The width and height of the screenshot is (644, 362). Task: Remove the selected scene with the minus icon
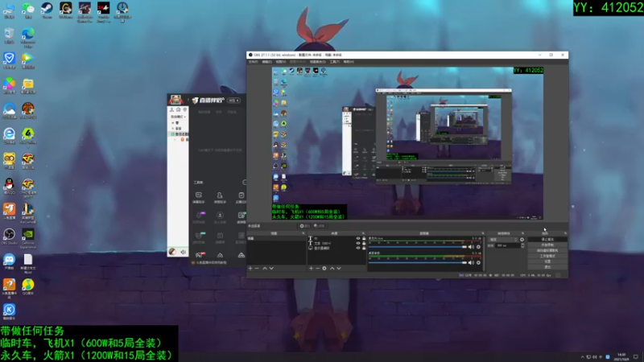(257, 269)
